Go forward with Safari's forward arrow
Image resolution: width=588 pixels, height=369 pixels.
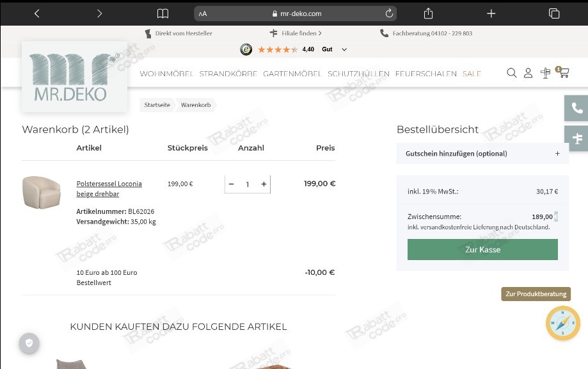pos(99,13)
